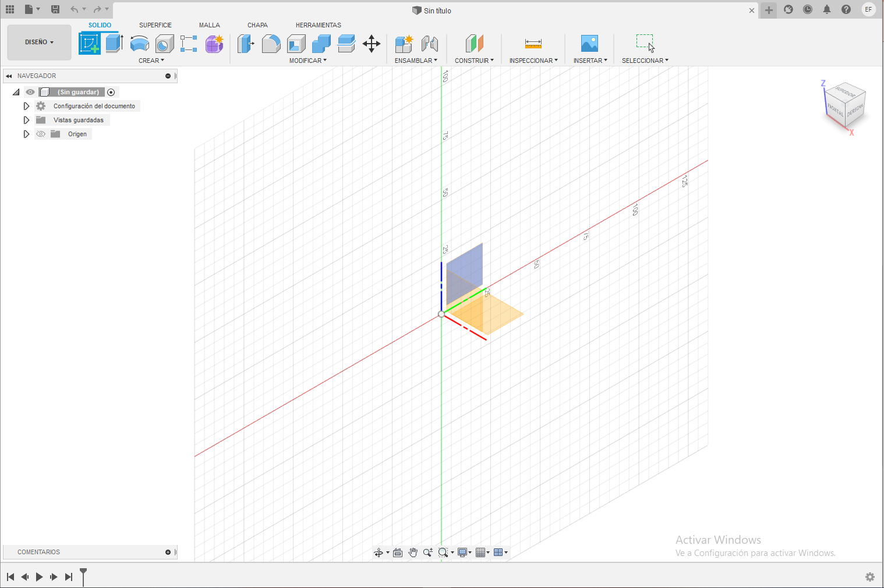Select the Pan hand tool

click(x=413, y=552)
